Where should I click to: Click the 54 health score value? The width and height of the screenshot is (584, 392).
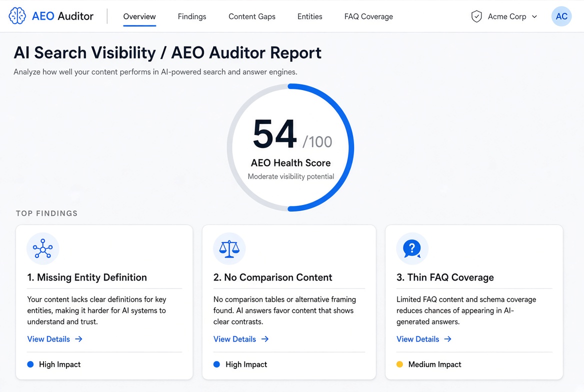coord(275,134)
